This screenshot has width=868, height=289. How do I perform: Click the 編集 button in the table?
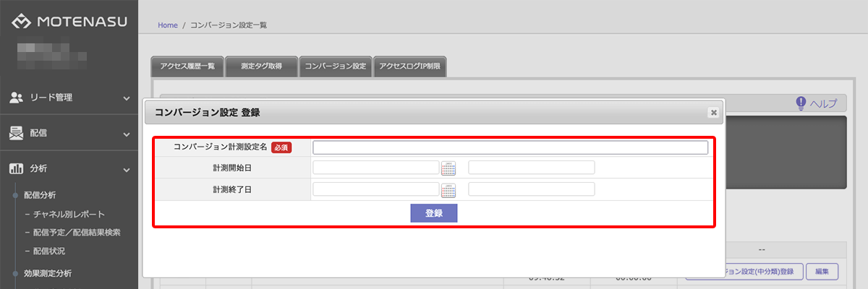pos(822,272)
